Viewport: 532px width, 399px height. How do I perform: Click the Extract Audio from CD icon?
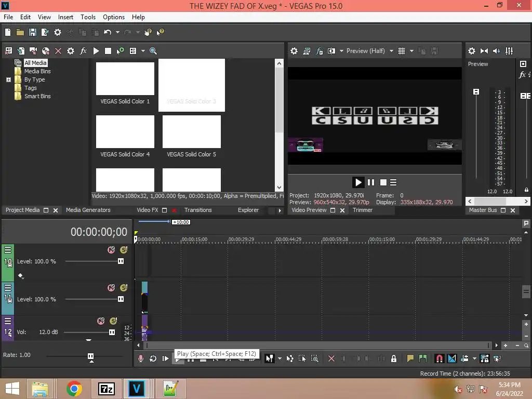pos(46,51)
